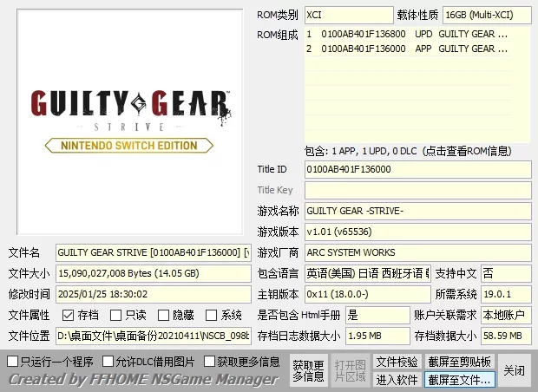Viewport: 538px width, 392px height.
Task: Close the dialog with 关闭 button
Action: tap(515, 370)
